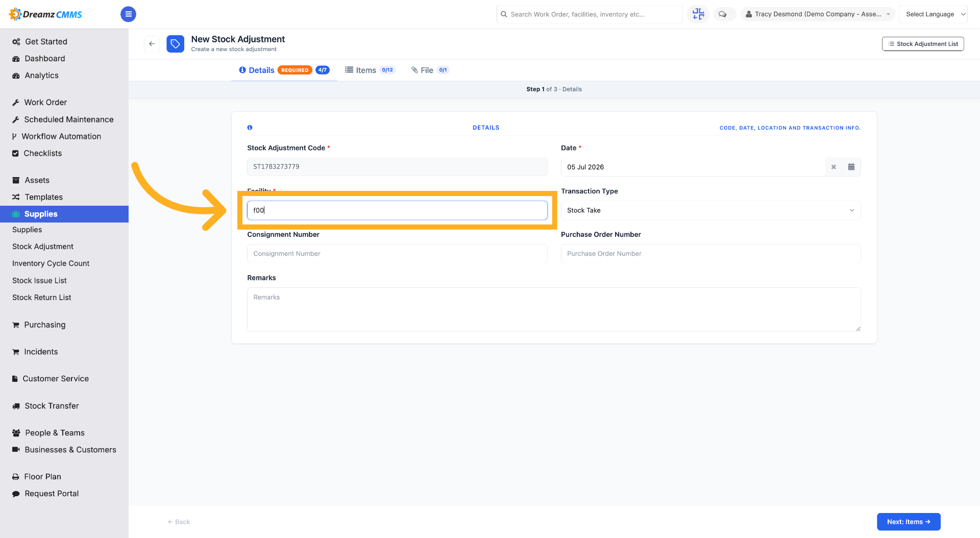The image size is (980, 538).
Task: Click the blue tag icon near page title
Action: pos(175,44)
